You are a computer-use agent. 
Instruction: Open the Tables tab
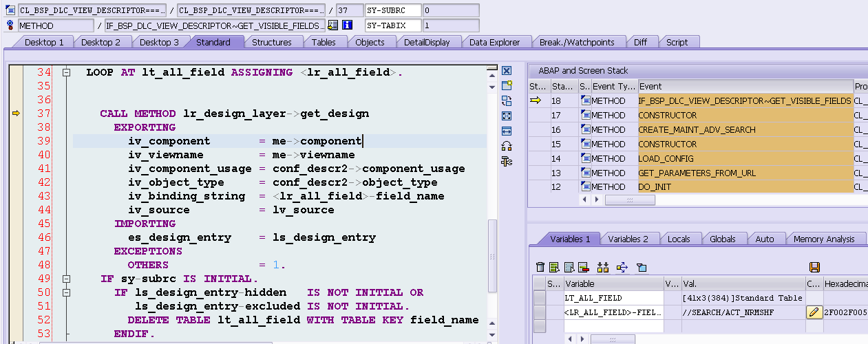tap(324, 42)
